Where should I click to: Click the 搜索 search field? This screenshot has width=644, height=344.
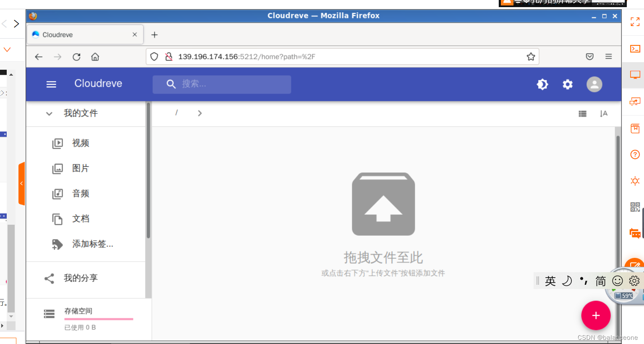click(x=222, y=84)
